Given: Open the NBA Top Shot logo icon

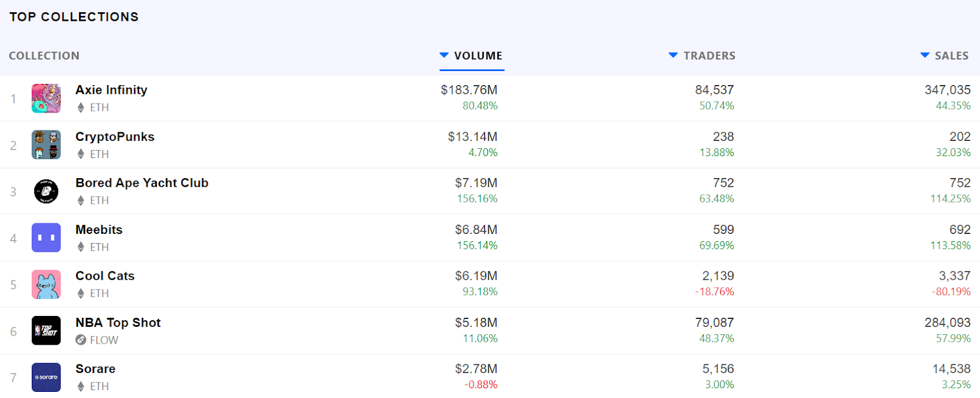Looking at the screenshot, I should point(46,331).
